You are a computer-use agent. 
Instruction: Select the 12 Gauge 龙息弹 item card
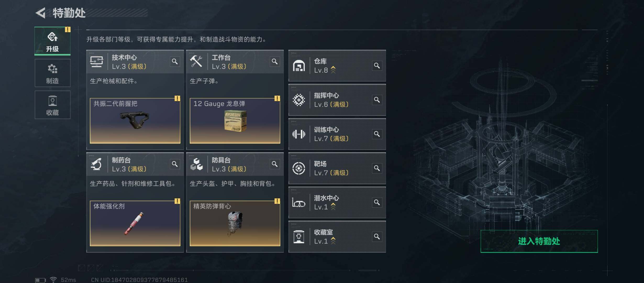coord(235,121)
